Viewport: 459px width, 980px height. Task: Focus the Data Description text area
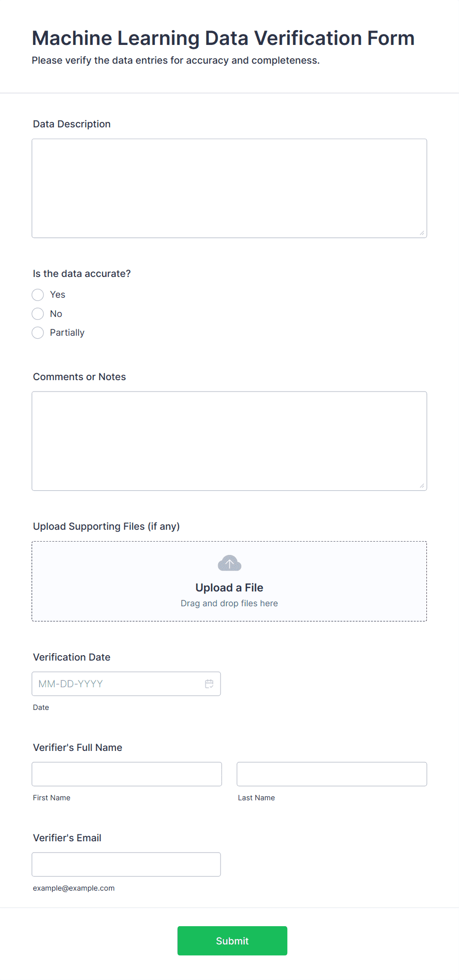tap(229, 188)
